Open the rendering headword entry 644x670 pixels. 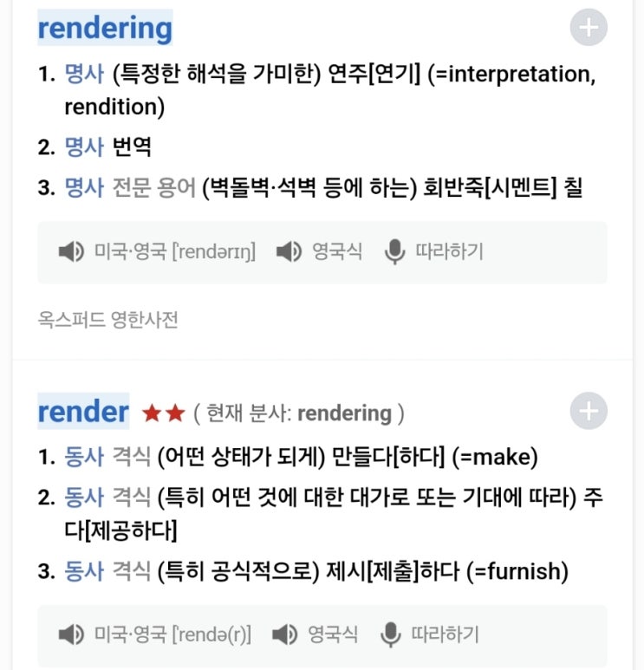pos(105,28)
